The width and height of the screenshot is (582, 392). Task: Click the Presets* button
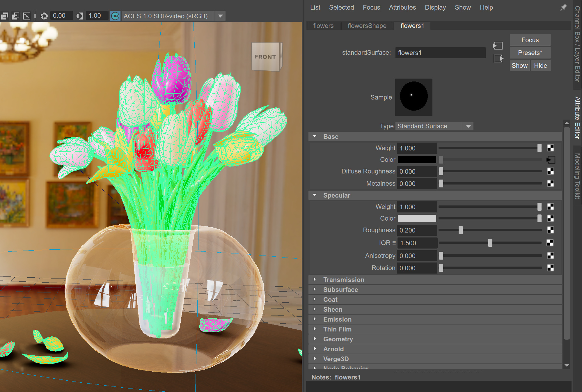[x=530, y=53]
